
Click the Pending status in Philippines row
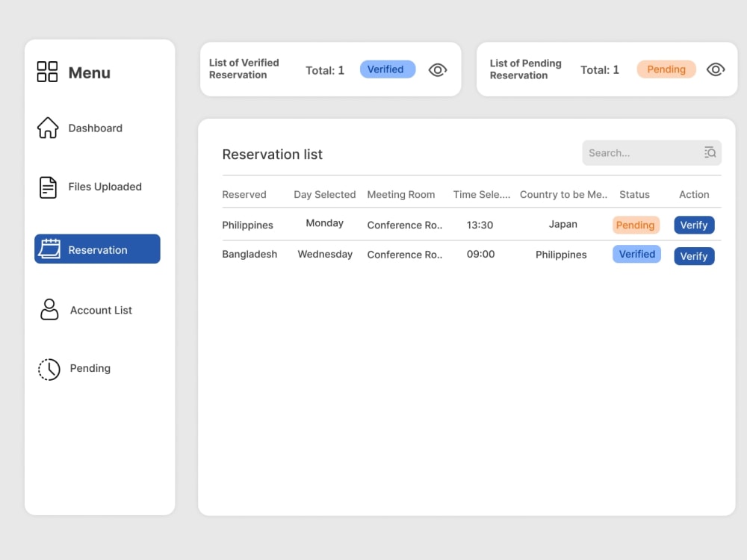click(x=636, y=225)
